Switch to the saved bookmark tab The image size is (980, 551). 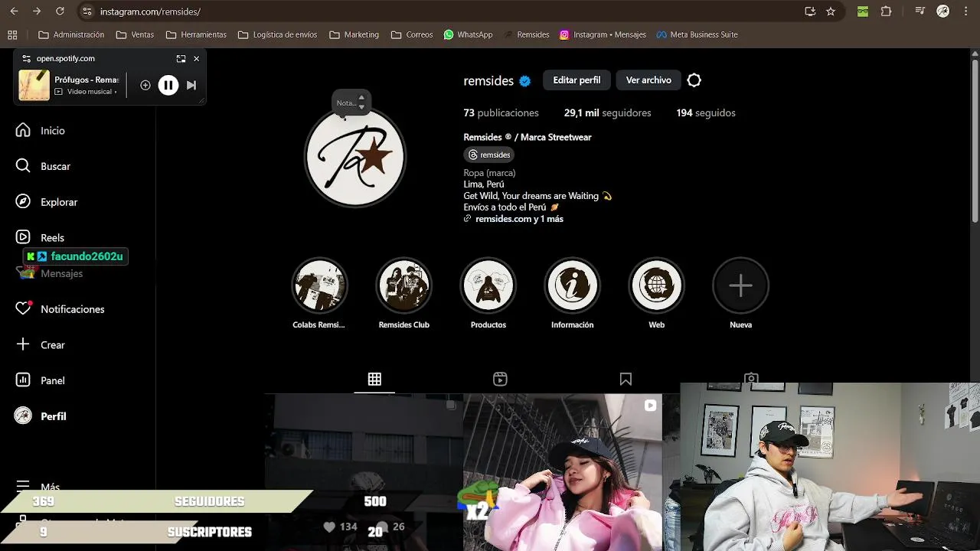[626, 379]
